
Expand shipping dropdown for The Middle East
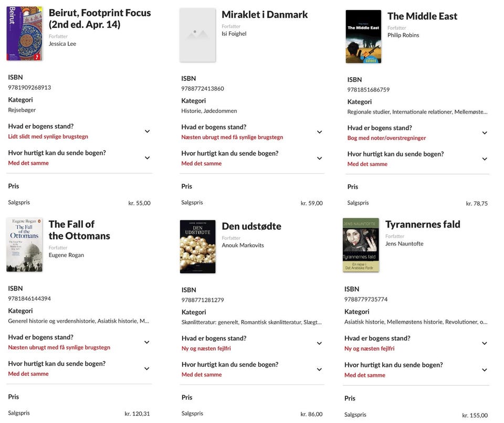(x=485, y=159)
